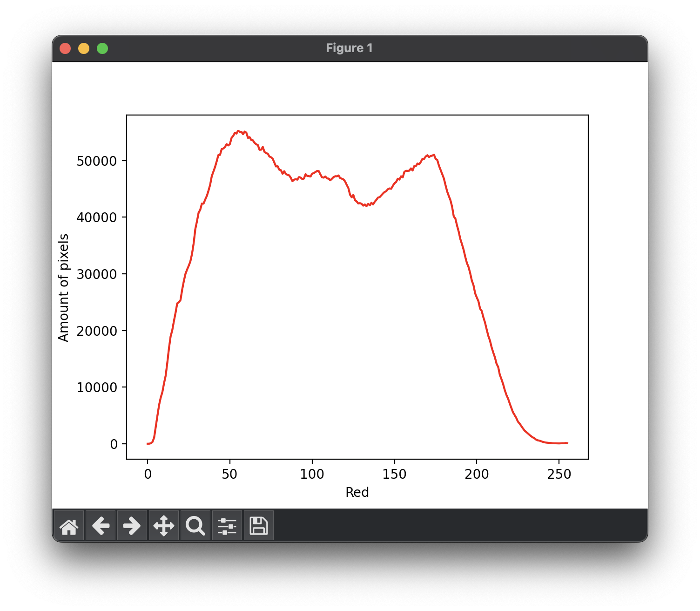Click the Figure 1 title text
Viewport: 700px width, 611px height.
click(x=349, y=48)
